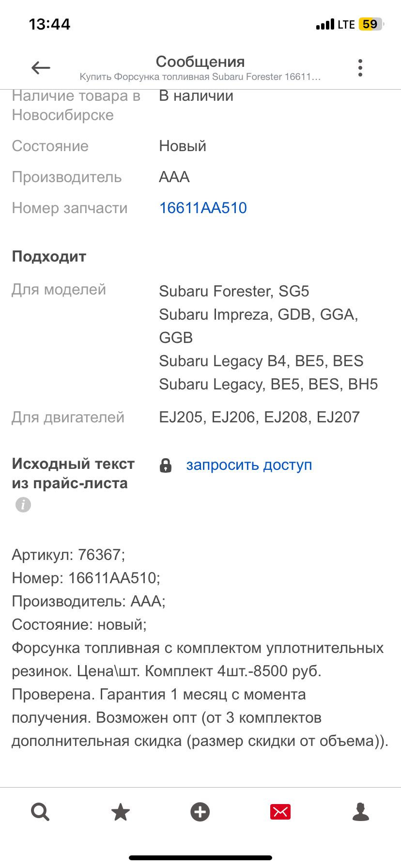Tap запросить доступ to request price list

249,465
